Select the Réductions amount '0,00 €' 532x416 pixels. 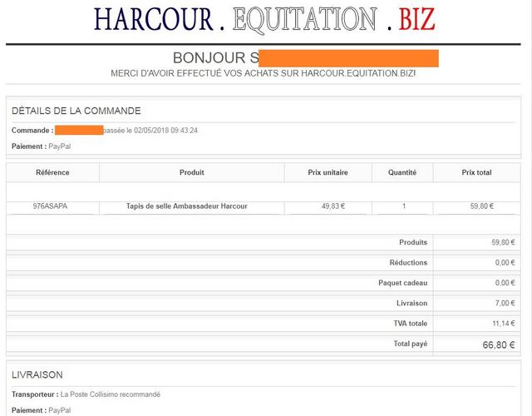pyautogui.click(x=505, y=263)
